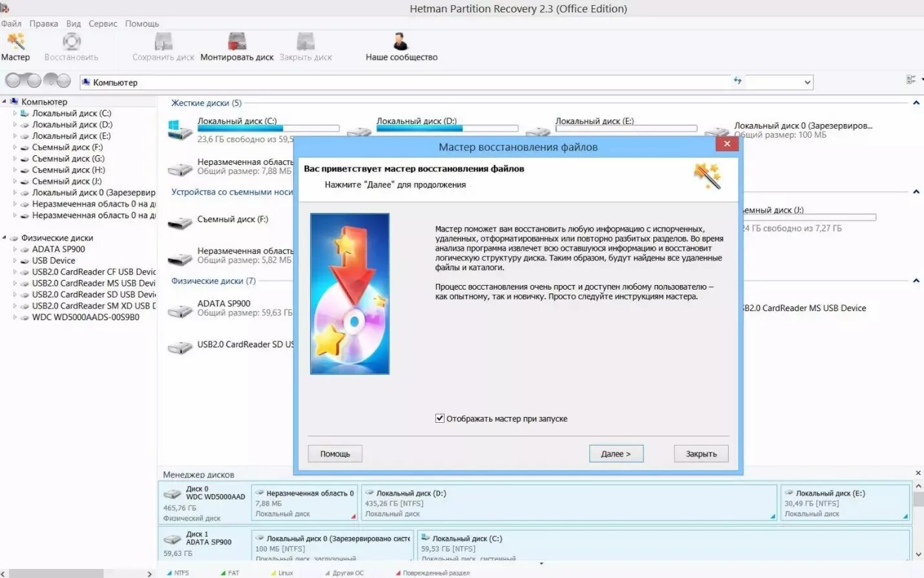Open the view options icon at the far right
This screenshot has width=924, height=578.
click(910, 80)
